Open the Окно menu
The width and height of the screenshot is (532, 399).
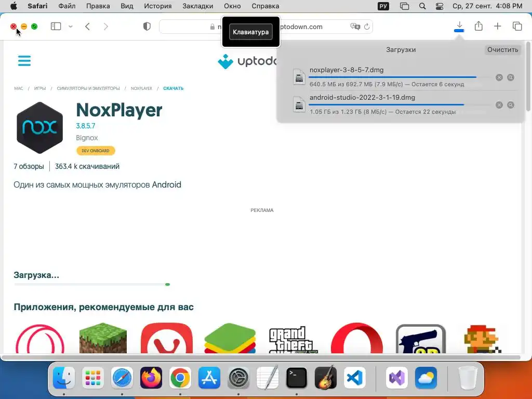pyautogui.click(x=232, y=6)
